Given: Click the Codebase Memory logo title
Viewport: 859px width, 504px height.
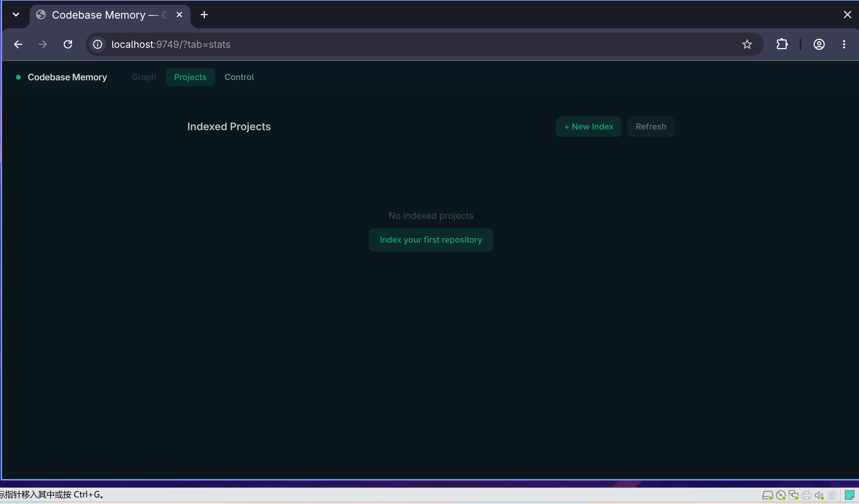Looking at the screenshot, I should click(x=67, y=77).
